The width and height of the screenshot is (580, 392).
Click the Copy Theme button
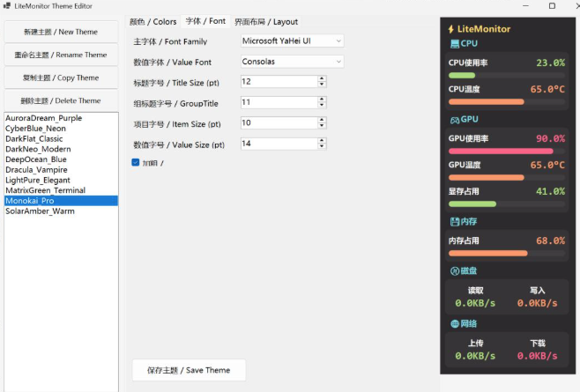[x=61, y=78]
